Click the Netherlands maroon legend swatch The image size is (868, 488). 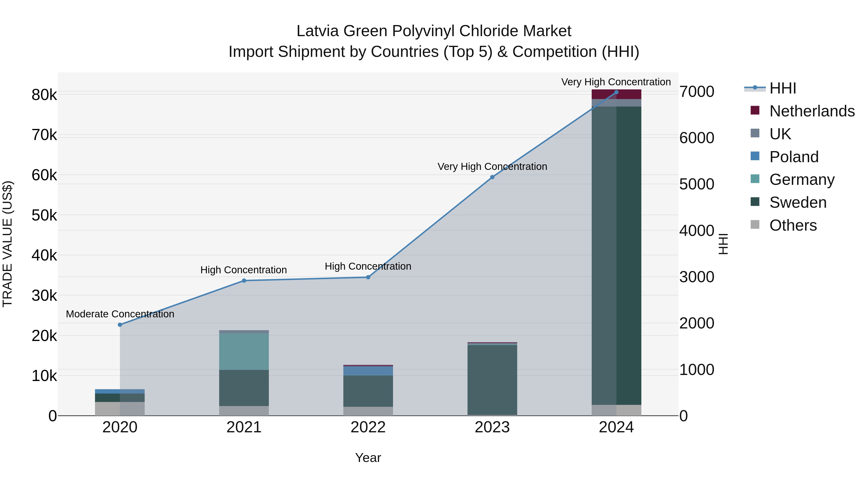click(755, 110)
